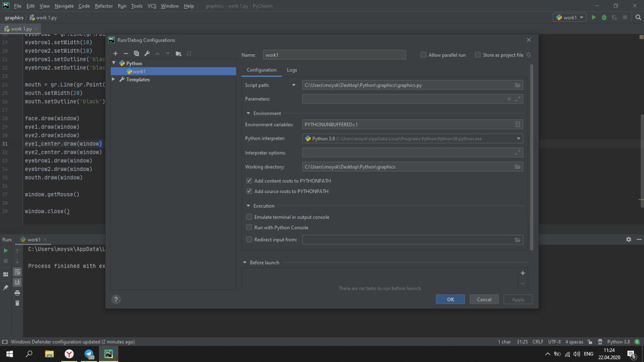
Task: Open Telegram from the taskbar
Action: tap(89, 354)
